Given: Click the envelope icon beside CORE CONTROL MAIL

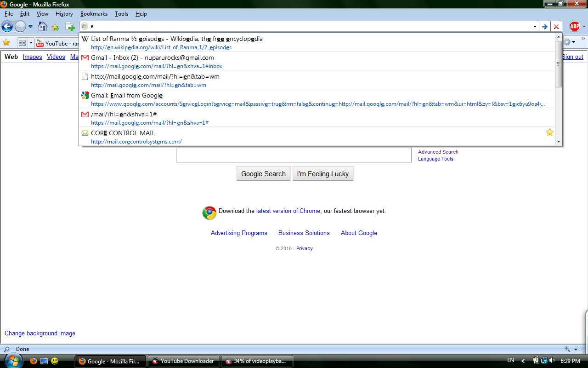Looking at the screenshot, I should click(x=85, y=133).
